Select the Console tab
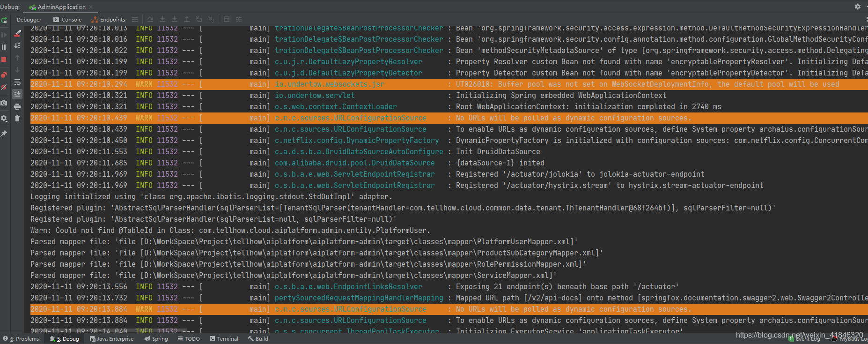The image size is (868, 344). pyautogui.click(x=67, y=20)
